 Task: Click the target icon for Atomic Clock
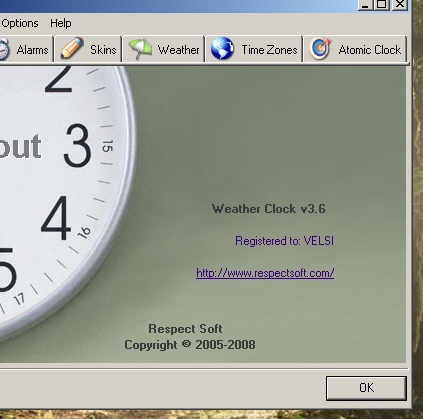coord(320,49)
